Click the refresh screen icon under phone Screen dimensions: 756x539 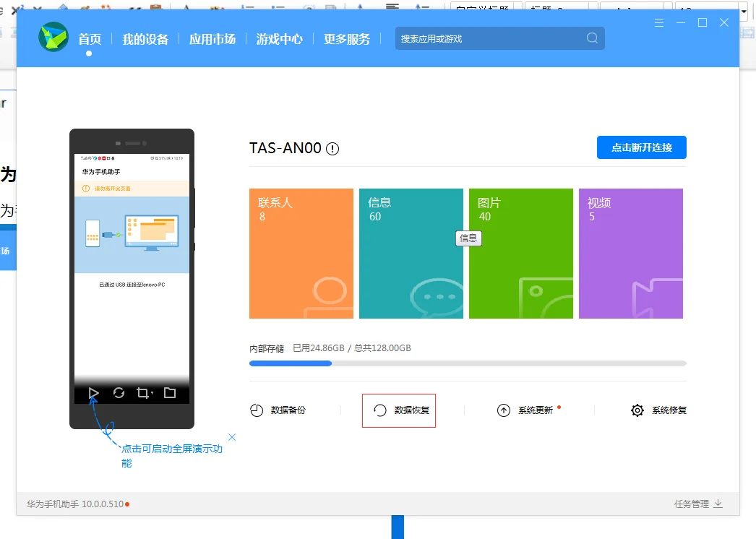[119, 393]
